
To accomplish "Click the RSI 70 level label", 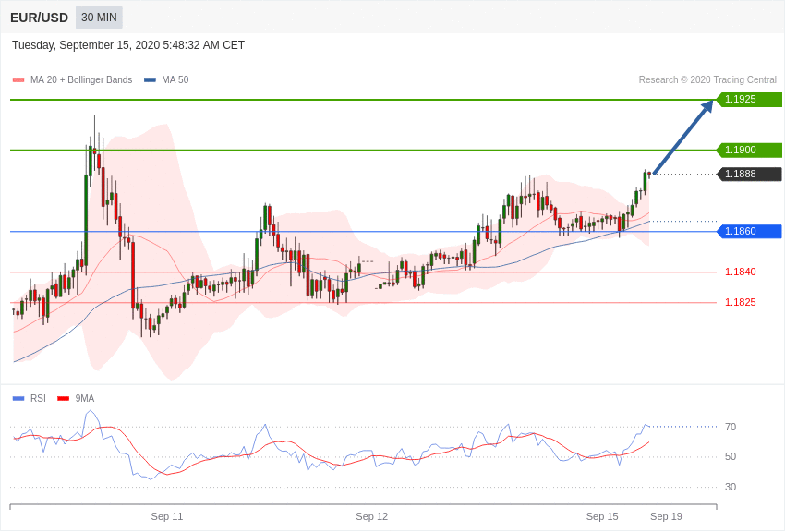I will [x=731, y=427].
